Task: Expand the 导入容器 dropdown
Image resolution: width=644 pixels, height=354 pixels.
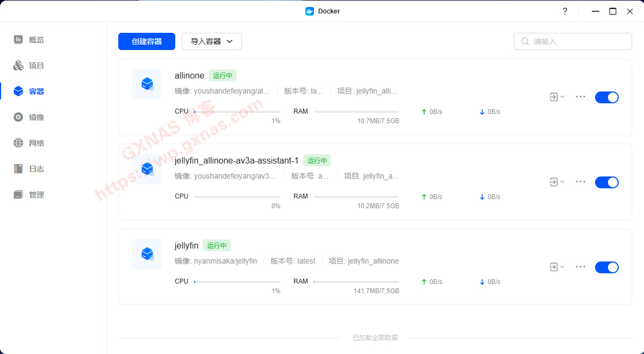Action: tap(211, 41)
